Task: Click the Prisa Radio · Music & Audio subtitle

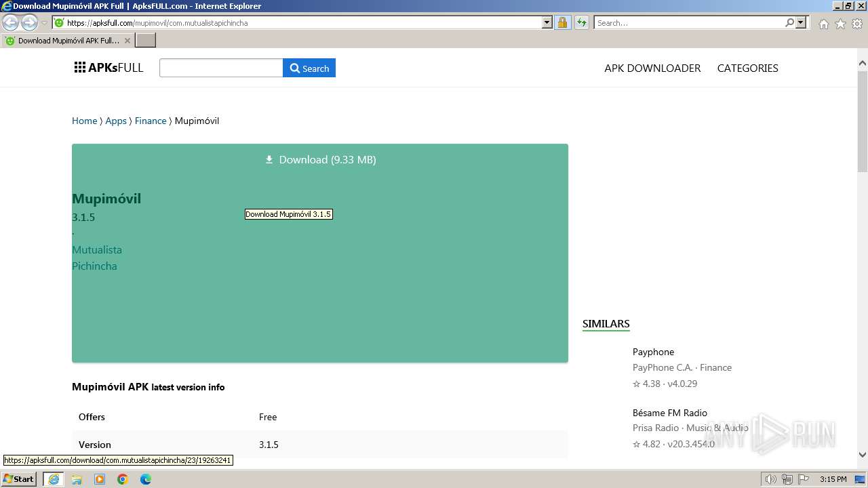Action: (x=690, y=428)
